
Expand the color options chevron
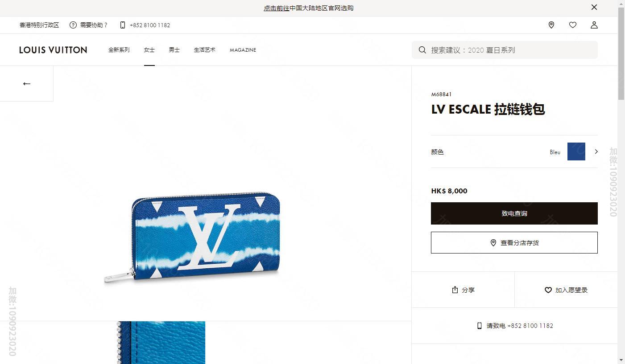click(x=596, y=151)
